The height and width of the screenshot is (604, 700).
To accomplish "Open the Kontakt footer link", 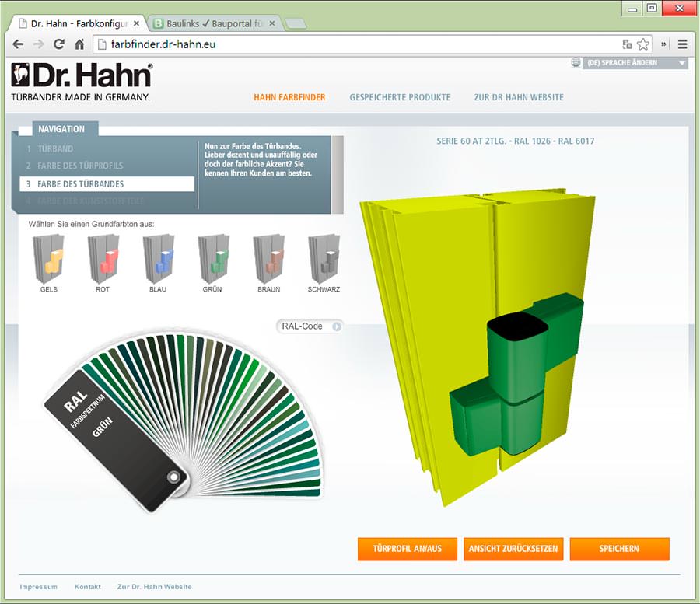I will pyautogui.click(x=87, y=587).
